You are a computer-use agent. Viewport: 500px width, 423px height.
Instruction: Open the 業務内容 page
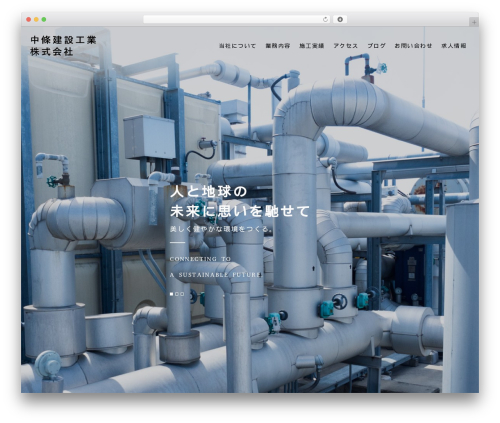(278, 46)
